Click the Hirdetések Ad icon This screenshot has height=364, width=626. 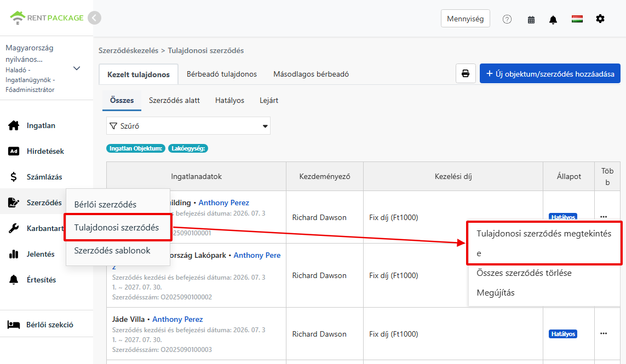(14, 151)
